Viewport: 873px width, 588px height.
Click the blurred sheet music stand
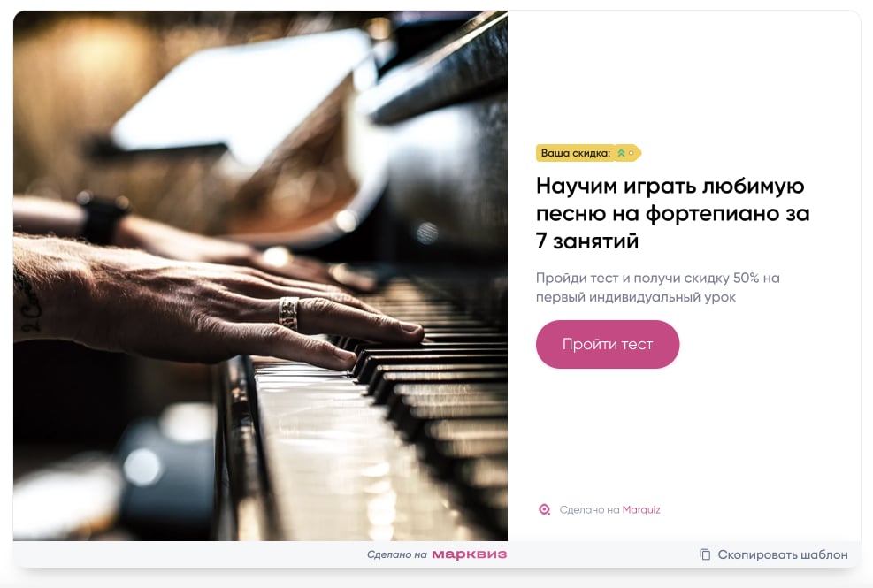point(241,95)
